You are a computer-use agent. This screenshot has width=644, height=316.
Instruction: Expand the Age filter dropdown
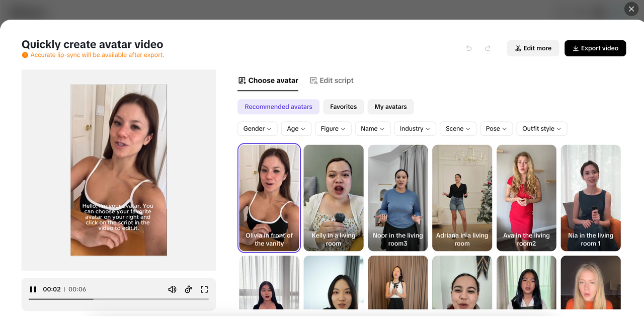click(296, 129)
